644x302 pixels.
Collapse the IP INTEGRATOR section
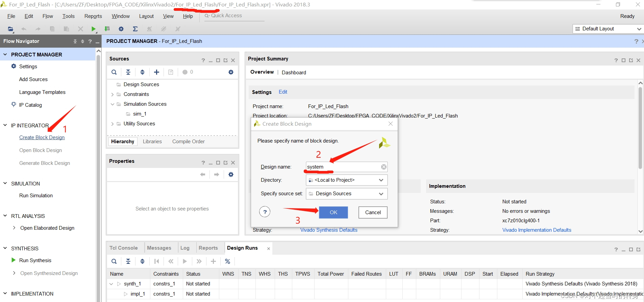[5, 125]
